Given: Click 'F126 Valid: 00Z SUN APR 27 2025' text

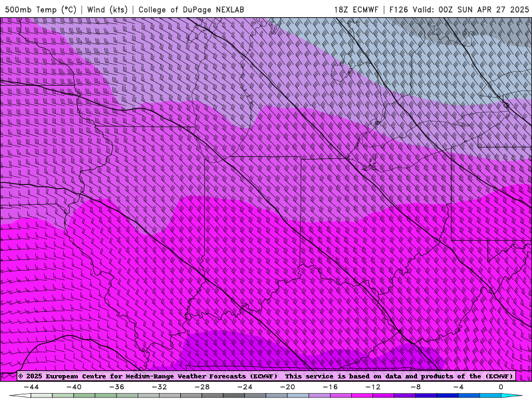Looking at the screenshot, I should (459, 9).
